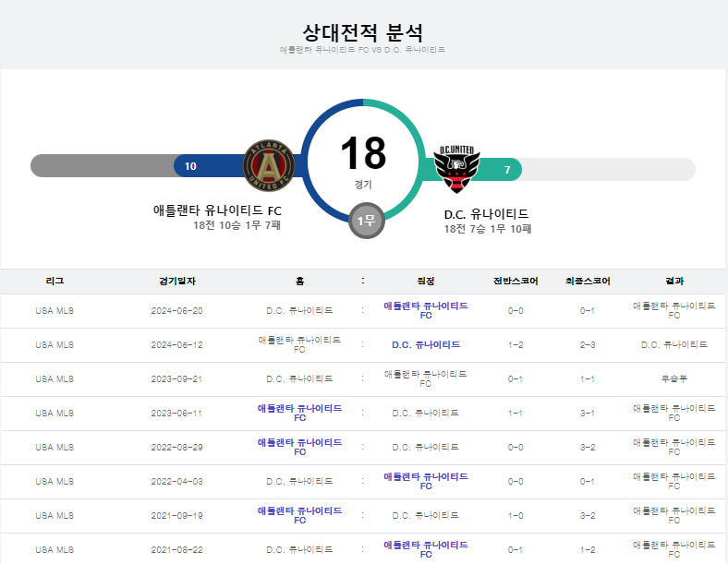Click team name D.C. 유나이티드 under crest
The width and height of the screenshot is (728, 564).
coord(486,214)
